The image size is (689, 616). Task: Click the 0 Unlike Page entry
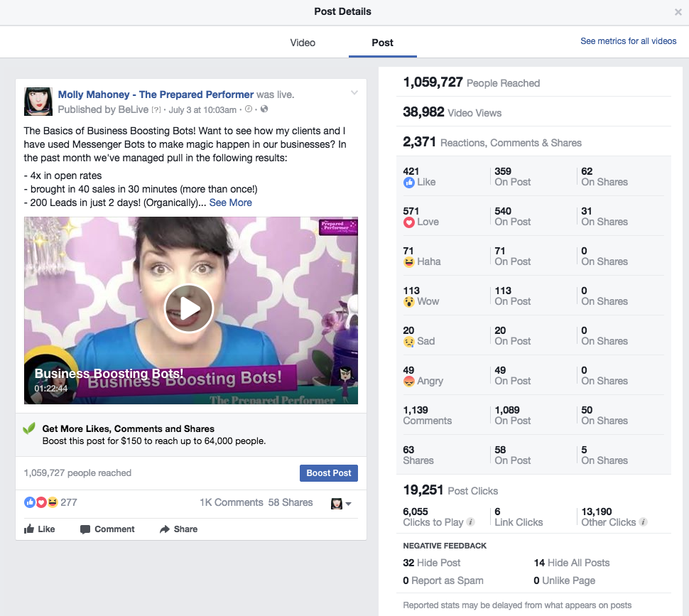point(564,581)
